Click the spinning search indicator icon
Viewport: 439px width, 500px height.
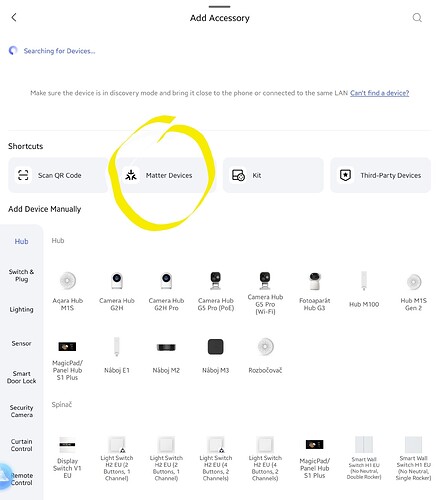pyautogui.click(x=13, y=51)
